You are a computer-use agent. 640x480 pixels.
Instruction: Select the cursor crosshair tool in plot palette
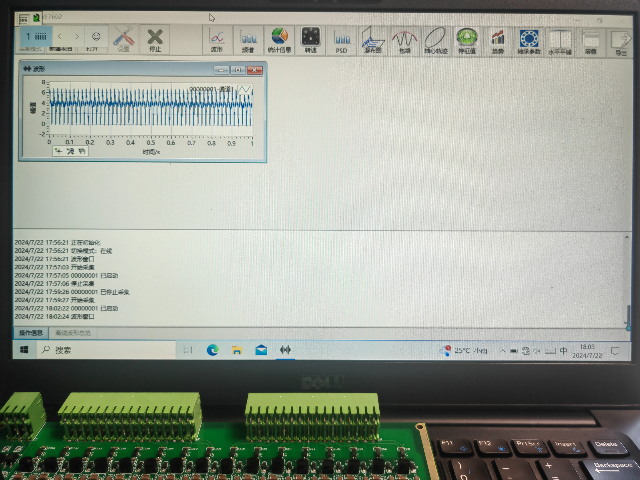tap(58, 151)
